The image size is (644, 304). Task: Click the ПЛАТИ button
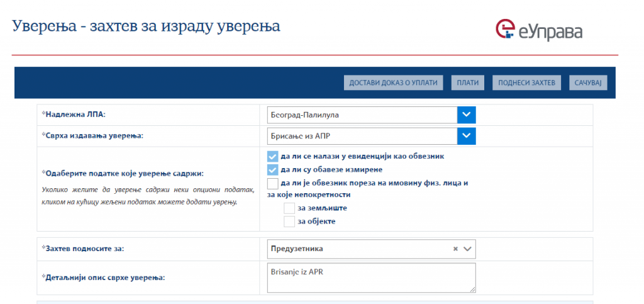tap(468, 82)
